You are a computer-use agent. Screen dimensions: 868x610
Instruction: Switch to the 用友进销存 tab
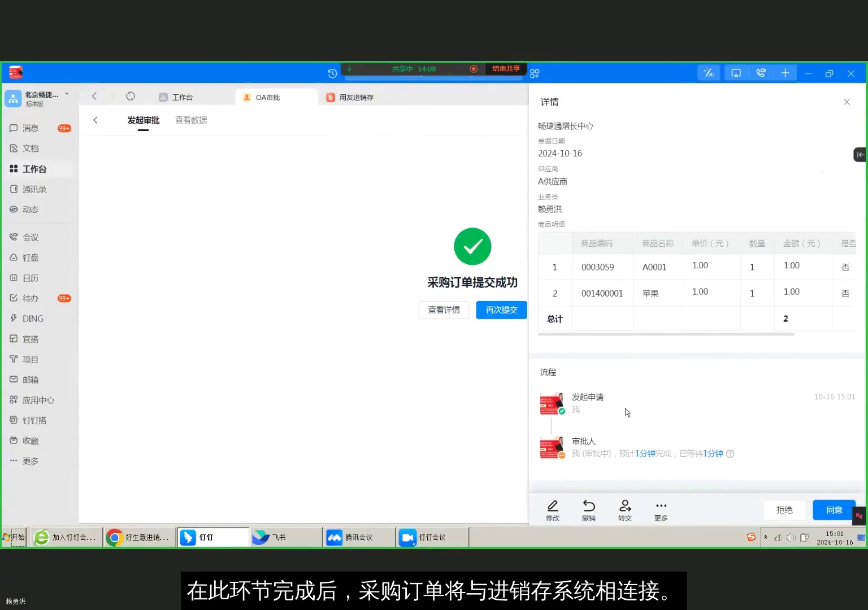pos(355,97)
